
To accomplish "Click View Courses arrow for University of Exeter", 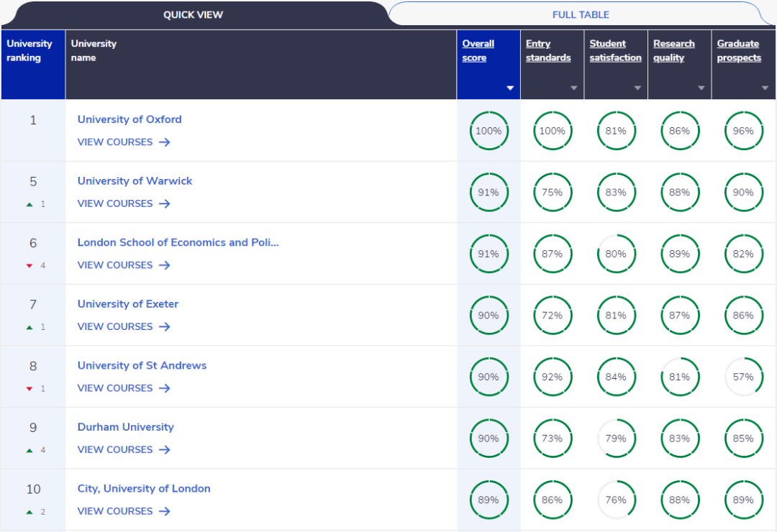I will click(x=165, y=326).
